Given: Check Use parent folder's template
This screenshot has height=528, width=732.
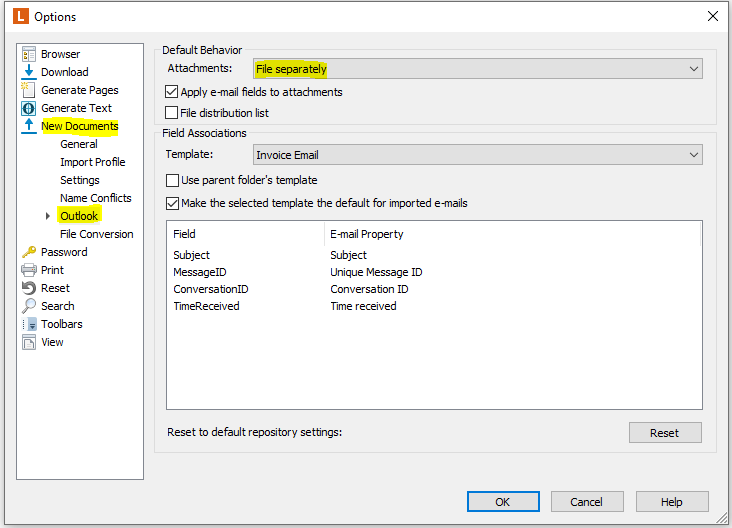Looking at the screenshot, I should (172, 180).
